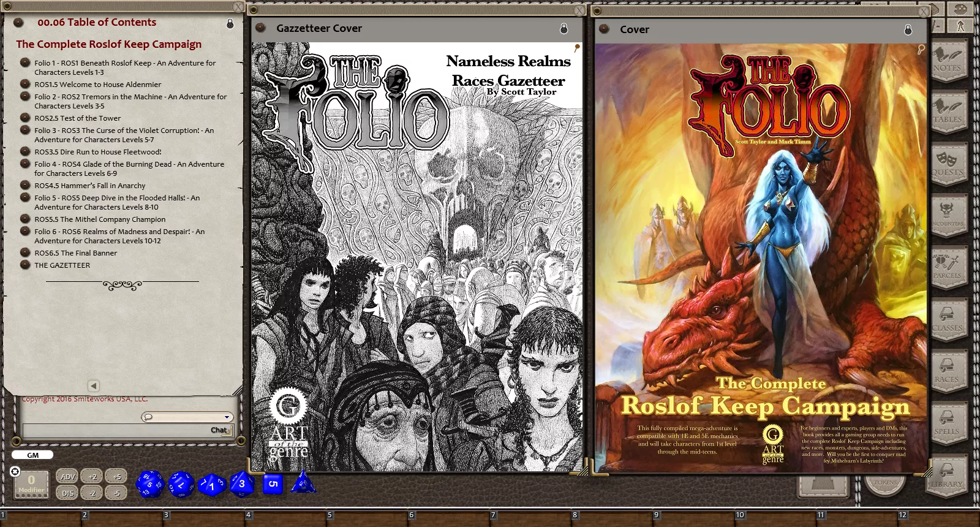This screenshot has height=527, width=980.
Task: Open the Tokens bag
Action: coord(885,484)
